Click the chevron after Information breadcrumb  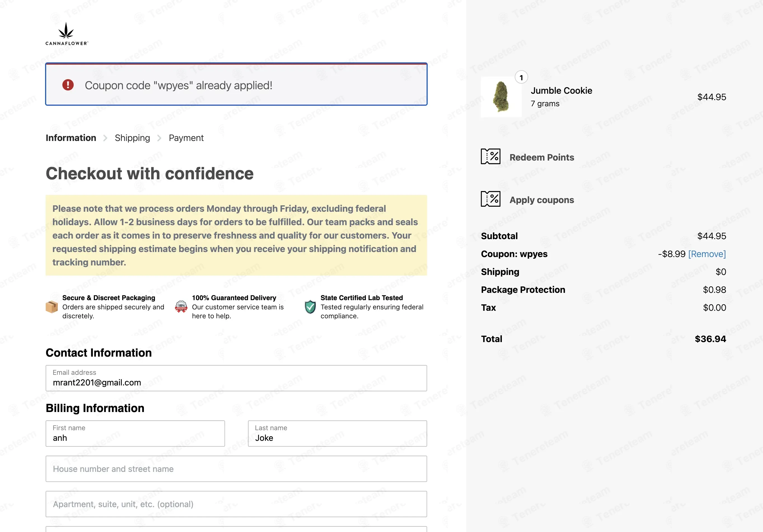[105, 138]
